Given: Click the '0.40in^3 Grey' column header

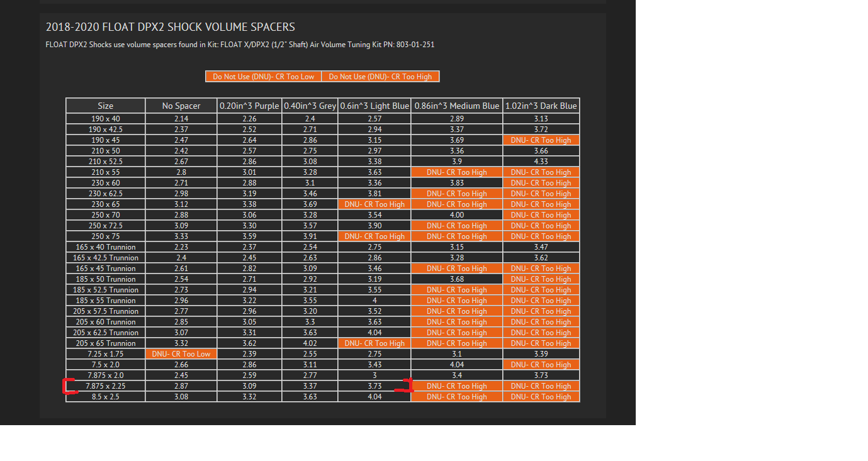Looking at the screenshot, I should tap(310, 106).
